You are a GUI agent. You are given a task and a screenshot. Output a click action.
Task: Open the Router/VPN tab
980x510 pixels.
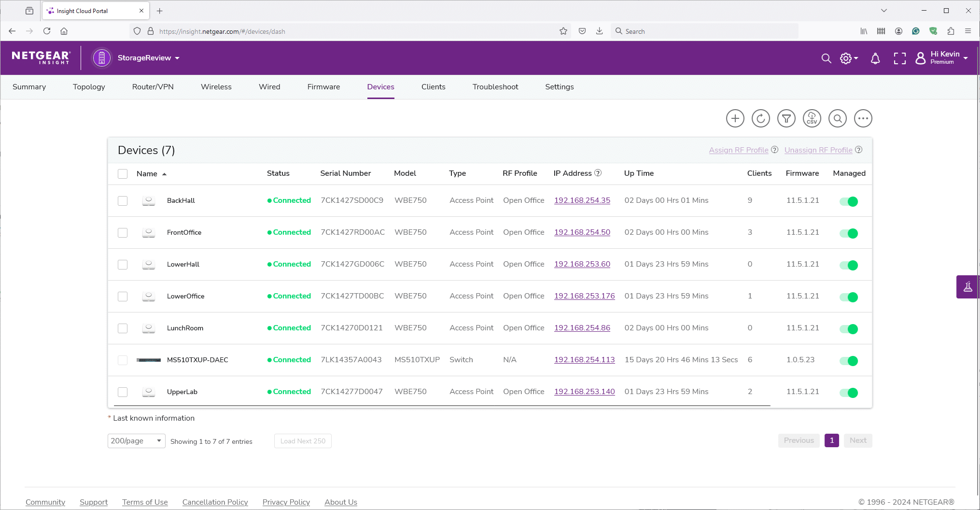(x=153, y=87)
